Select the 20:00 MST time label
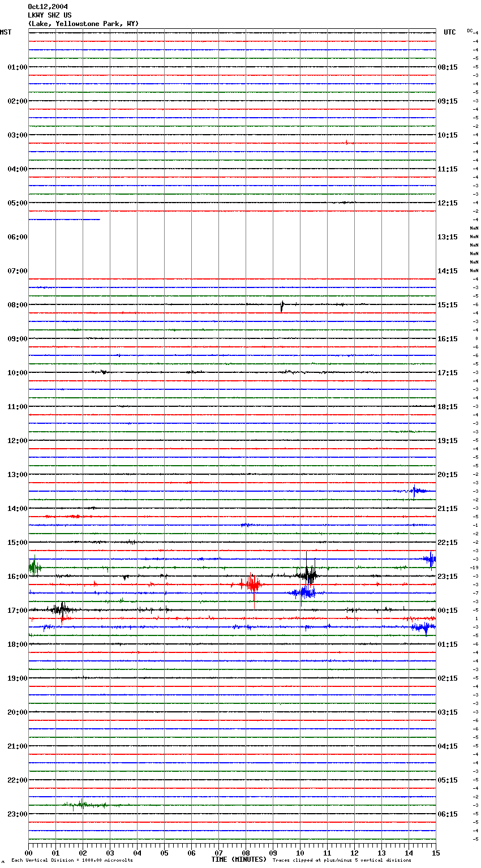The width and height of the screenshot is (481, 868). (x=18, y=712)
